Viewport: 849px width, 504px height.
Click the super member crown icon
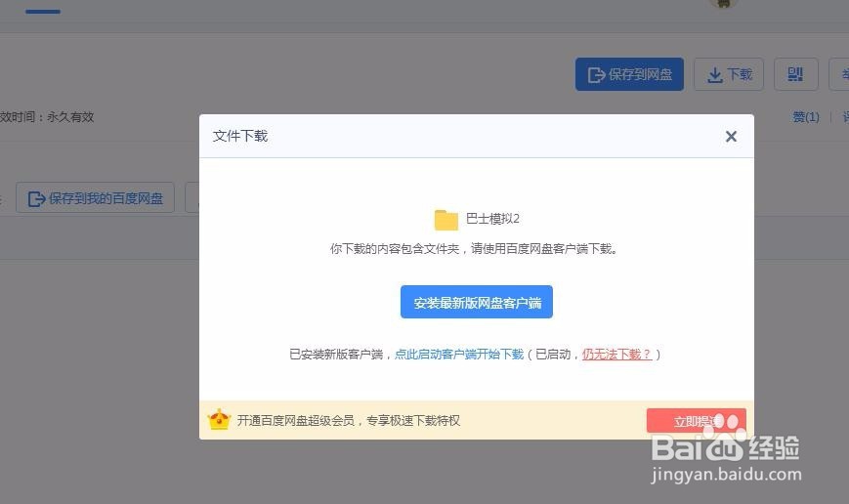(x=219, y=420)
